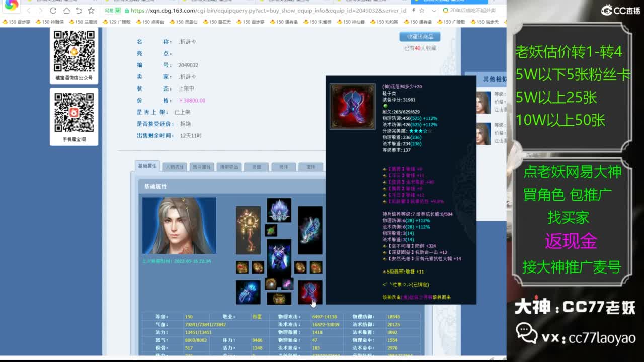
Task: Click the first similar-character avatar in sidebar
Action: click(x=484, y=103)
